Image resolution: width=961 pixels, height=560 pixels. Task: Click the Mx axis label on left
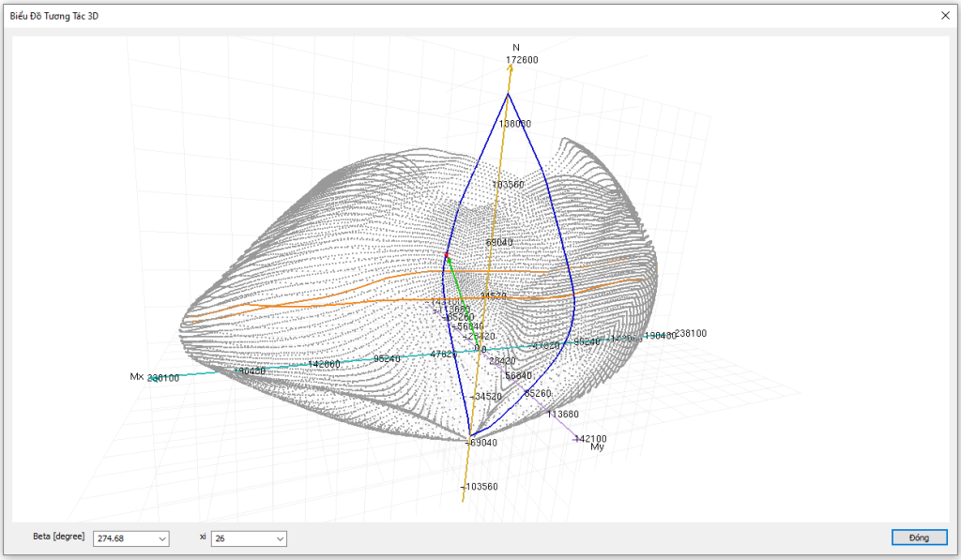pos(136,376)
